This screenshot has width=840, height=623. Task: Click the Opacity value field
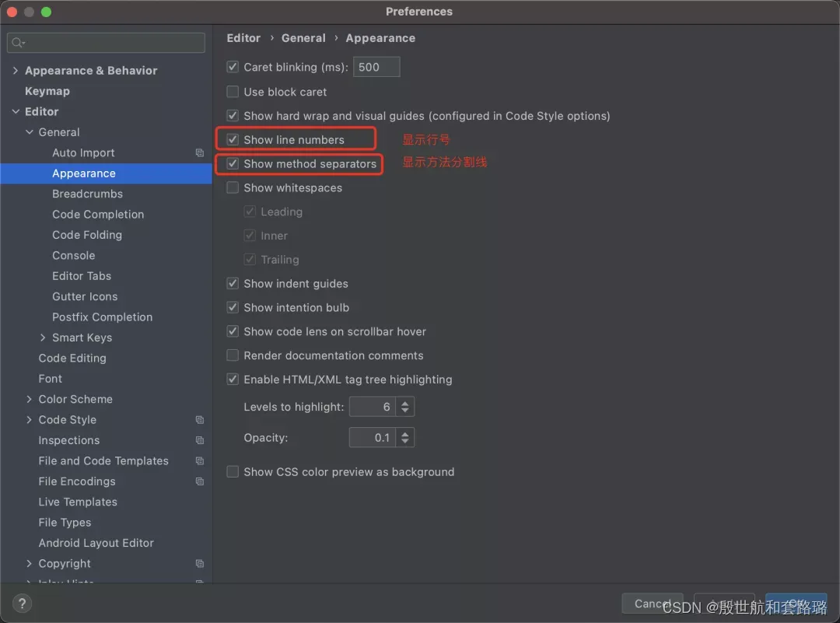[373, 438]
